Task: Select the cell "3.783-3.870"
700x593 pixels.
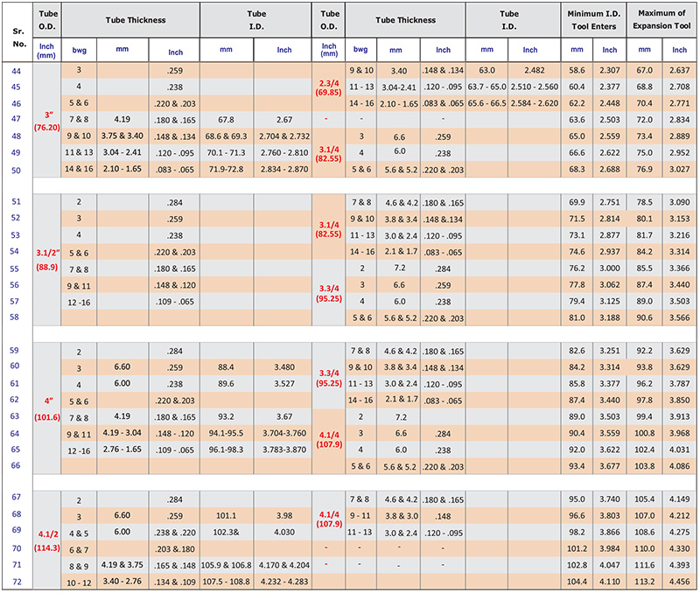Action: (283, 450)
